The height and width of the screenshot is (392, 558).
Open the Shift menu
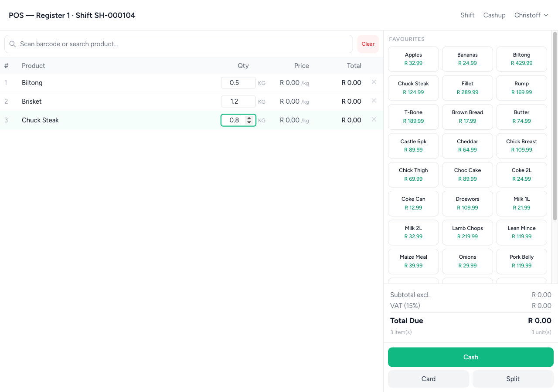(467, 15)
